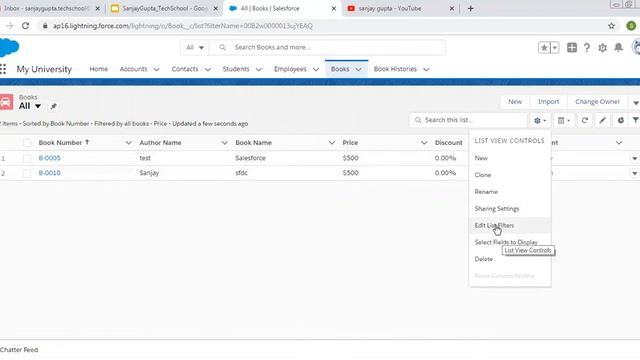Expand the Employees tab chevron
The image size is (640, 360).
316,69
